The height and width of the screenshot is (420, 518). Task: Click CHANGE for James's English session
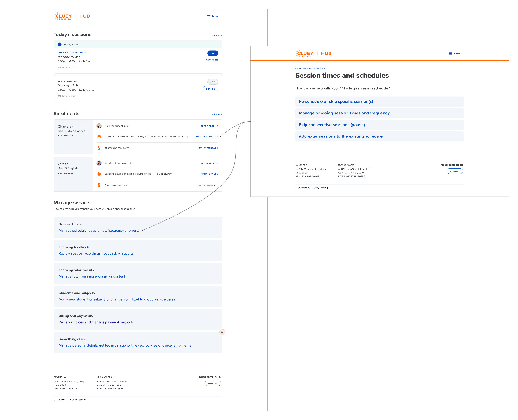tap(211, 89)
